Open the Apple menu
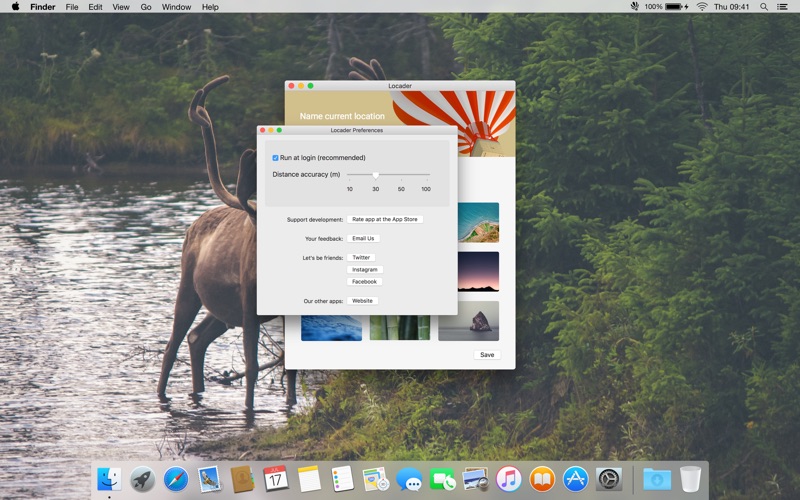The image size is (800, 500). [15, 7]
